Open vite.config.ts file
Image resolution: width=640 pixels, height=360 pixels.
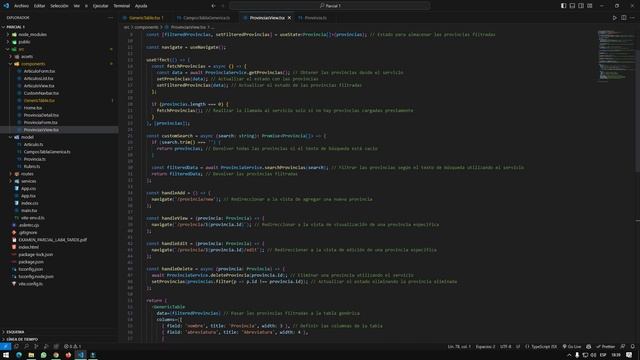click(31, 284)
